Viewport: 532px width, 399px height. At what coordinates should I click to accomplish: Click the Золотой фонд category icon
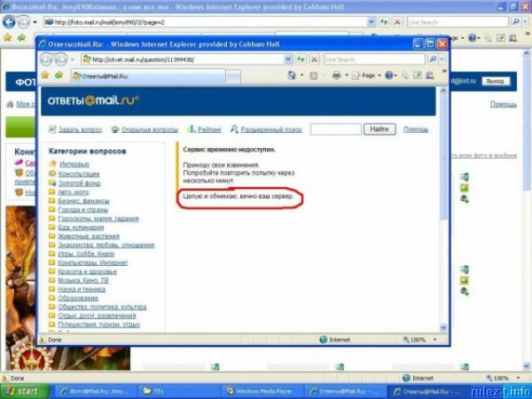53,182
